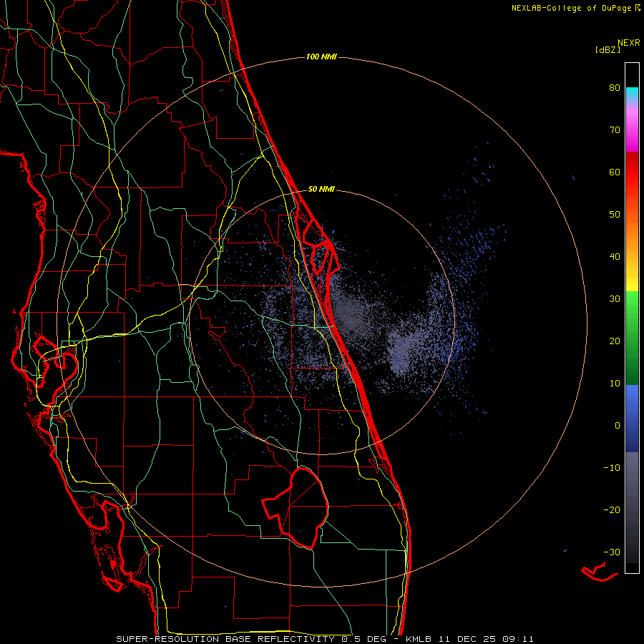This screenshot has height=644, width=644.
Task: Click the NEXR label above the color scale
Action: point(628,43)
